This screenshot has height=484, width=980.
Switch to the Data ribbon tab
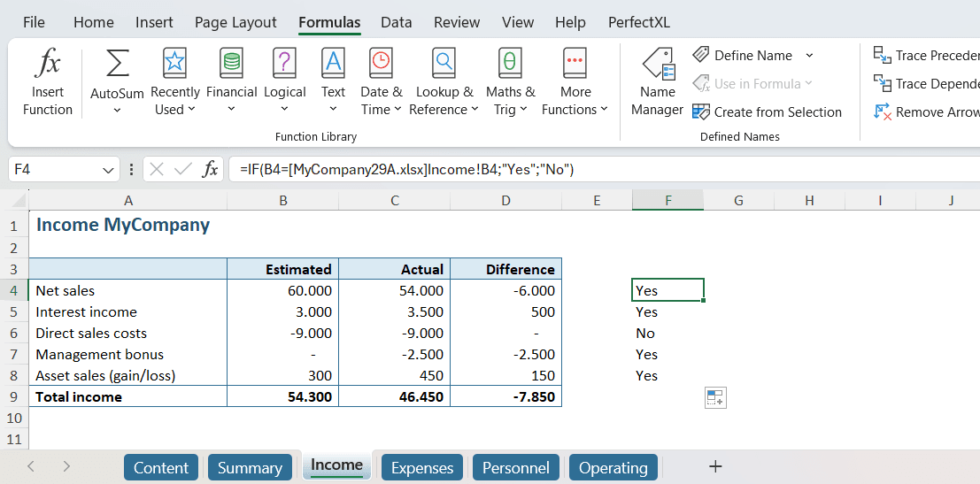point(397,22)
